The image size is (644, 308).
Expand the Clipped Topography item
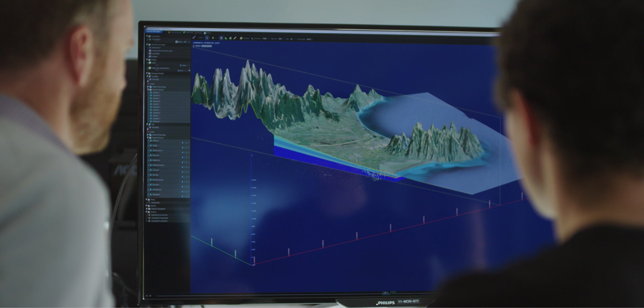(x=147, y=209)
